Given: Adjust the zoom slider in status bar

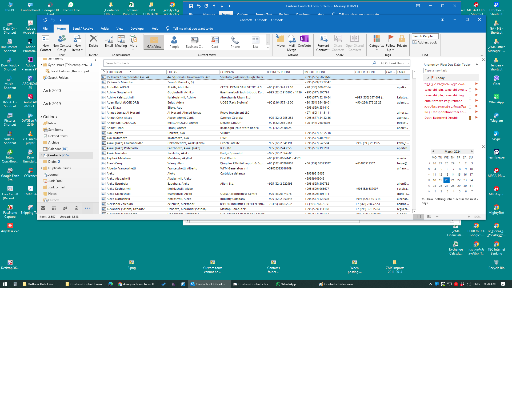Looking at the screenshot, I should [x=453, y=217].
